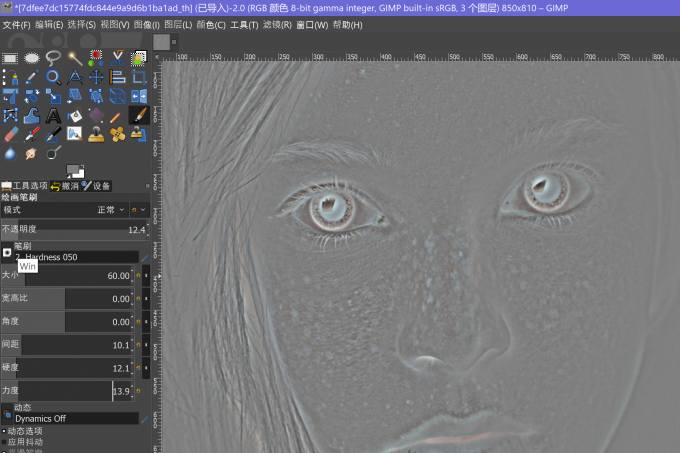
Task: Select the Clone stamp tool
Action: tap(96, 134)
